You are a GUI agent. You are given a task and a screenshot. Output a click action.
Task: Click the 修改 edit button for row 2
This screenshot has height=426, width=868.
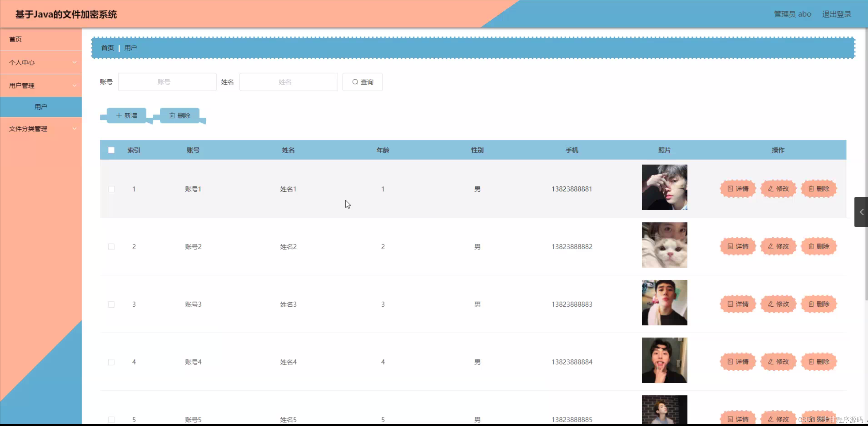[x=778, y=247]
